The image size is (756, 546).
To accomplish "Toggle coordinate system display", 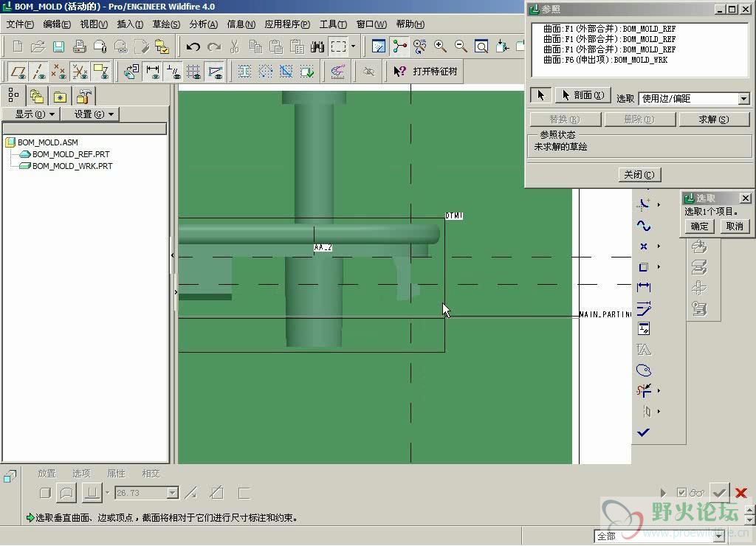I will 80,72.
